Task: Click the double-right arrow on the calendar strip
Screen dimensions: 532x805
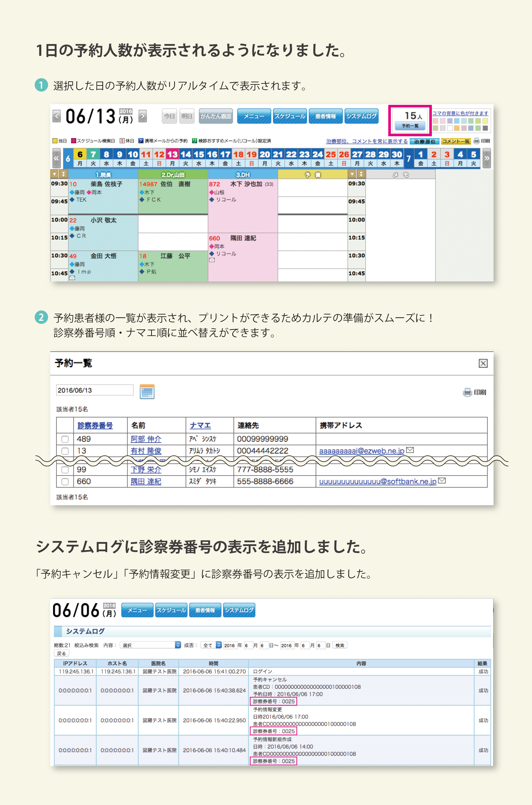Action: [486, 158]
